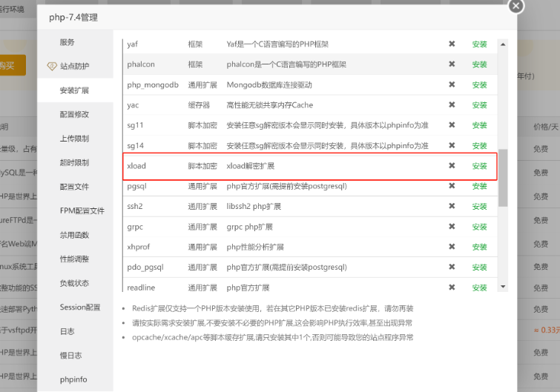Select the 安装扩展 tab
Image resolution: width=560 pixels, height=392 pixels.
74,90
